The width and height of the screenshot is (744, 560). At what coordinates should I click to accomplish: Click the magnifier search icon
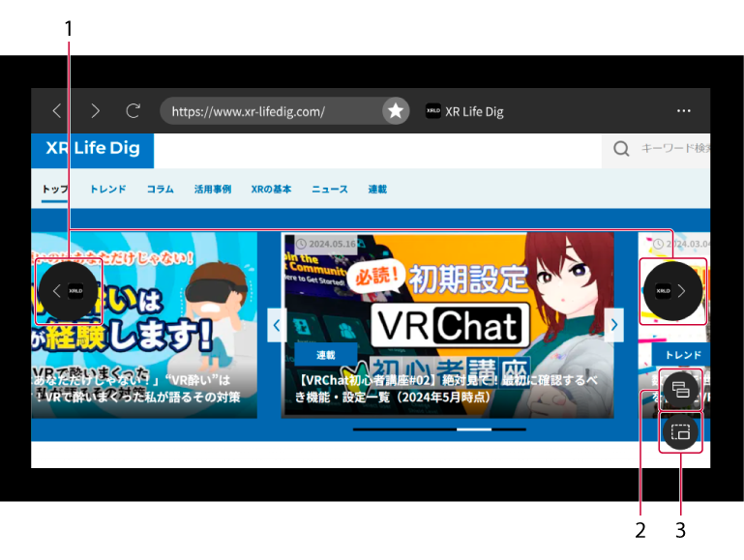point(621,148)
